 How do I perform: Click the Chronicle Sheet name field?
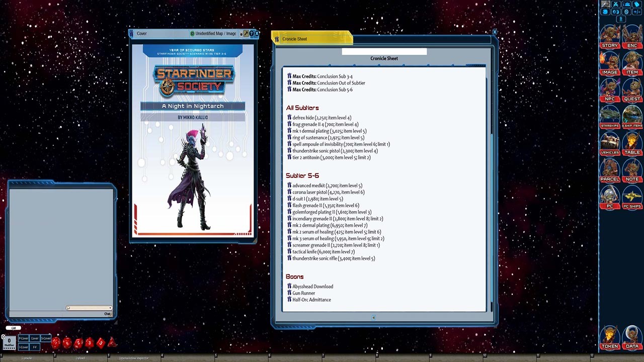384,51
